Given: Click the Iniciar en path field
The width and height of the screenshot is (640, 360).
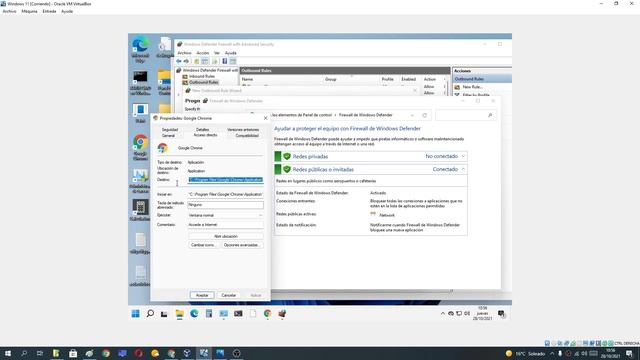Looking at the screenshot, I should click(x=225, y=194).
